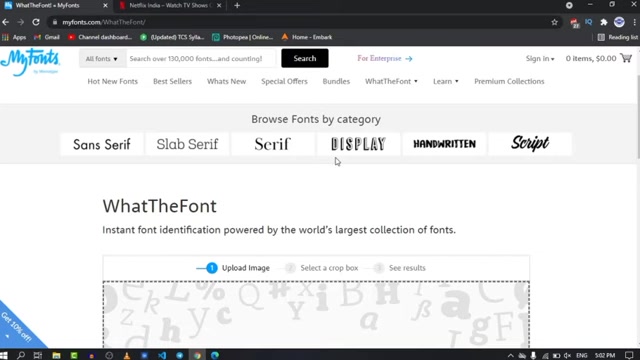Go to Whats New
The image size is (640, 360).
click(226, 81)
